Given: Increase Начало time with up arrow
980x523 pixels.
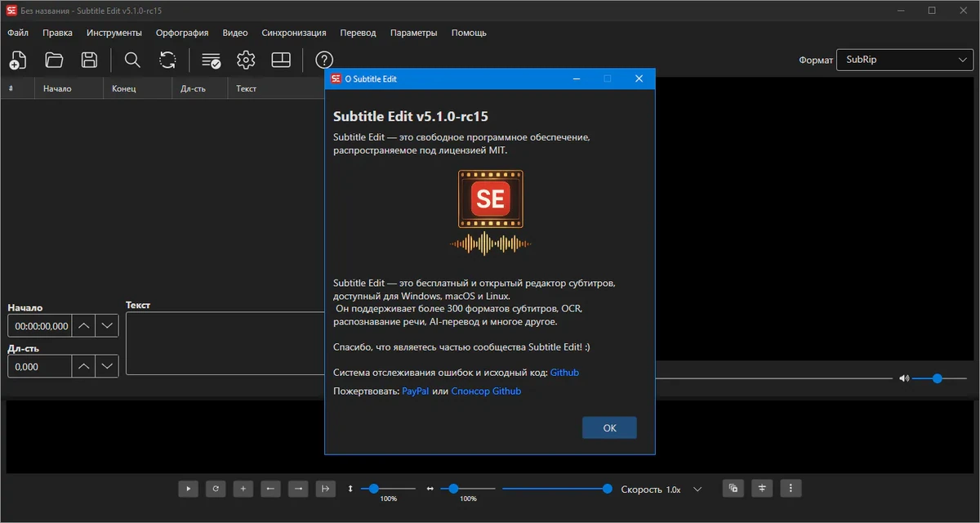Looking at the screenshot, I should coord(84,326).
